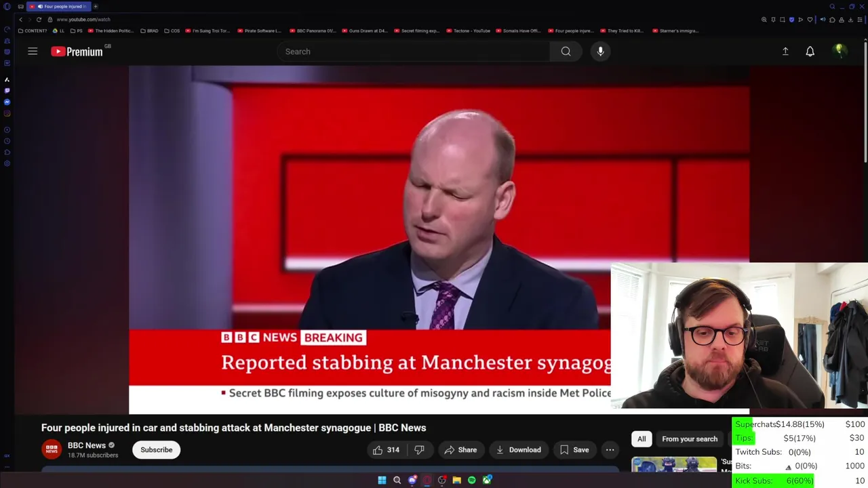Open Spotify from the taskbar

471,480
